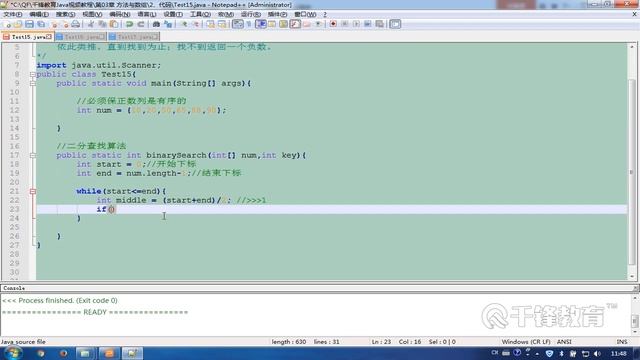Image resolution: width=640 pixels, height=360 pixels.
Task: Click Synchronize Horizontal Scrolling icon
Action: pyautogui.click(x=222, y=24)
